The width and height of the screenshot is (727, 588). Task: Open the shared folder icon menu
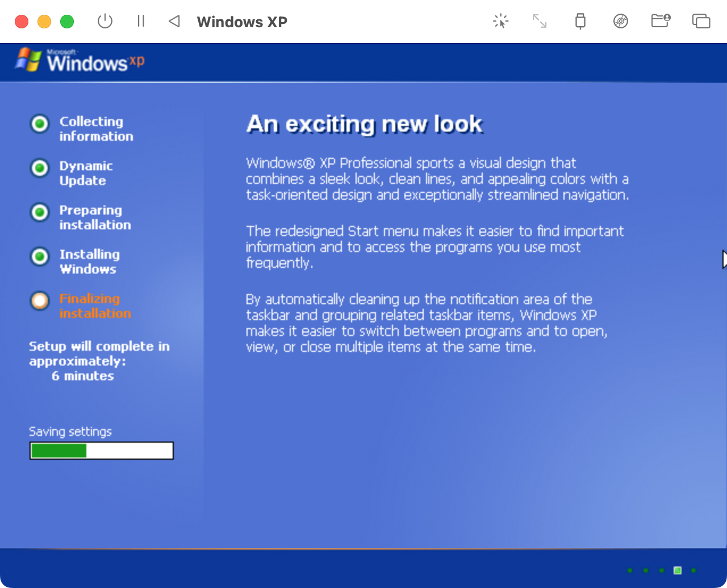[x=661, y=22]
